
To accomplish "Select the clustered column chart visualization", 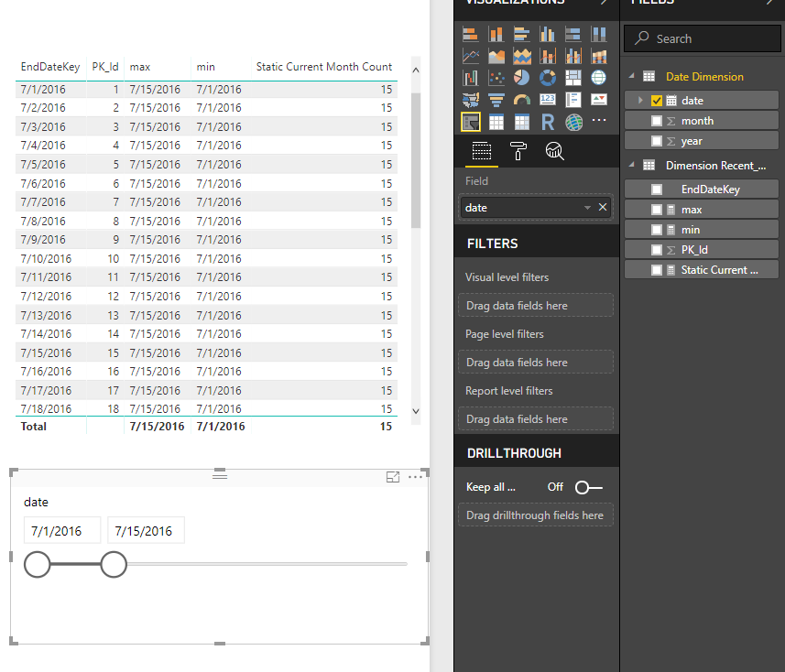I will [x=547, y=34].
